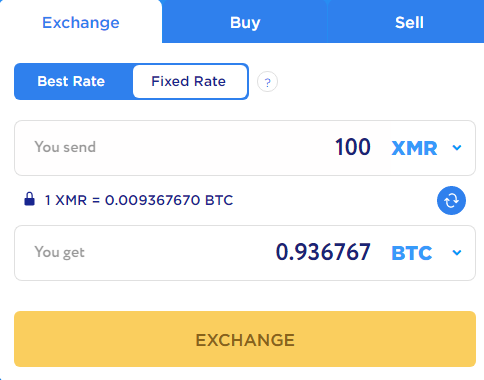The image size is (484, 380).
Task: Click the receive amount 0.936767
Action: [x=323, y=252]
